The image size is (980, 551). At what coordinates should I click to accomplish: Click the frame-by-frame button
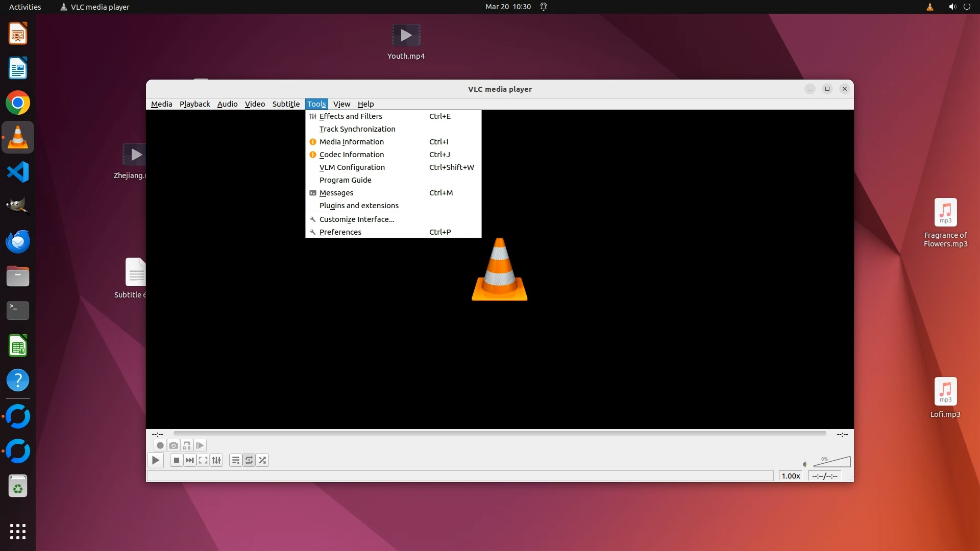pos(200,445)
